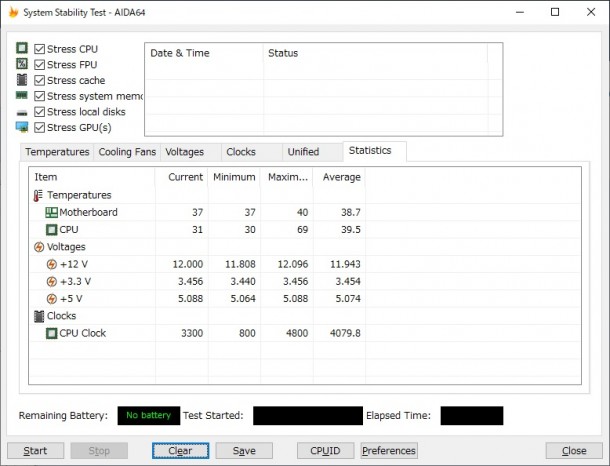
Task: Click the CPU temperature chip icon
Action: (x=51, y=229)
